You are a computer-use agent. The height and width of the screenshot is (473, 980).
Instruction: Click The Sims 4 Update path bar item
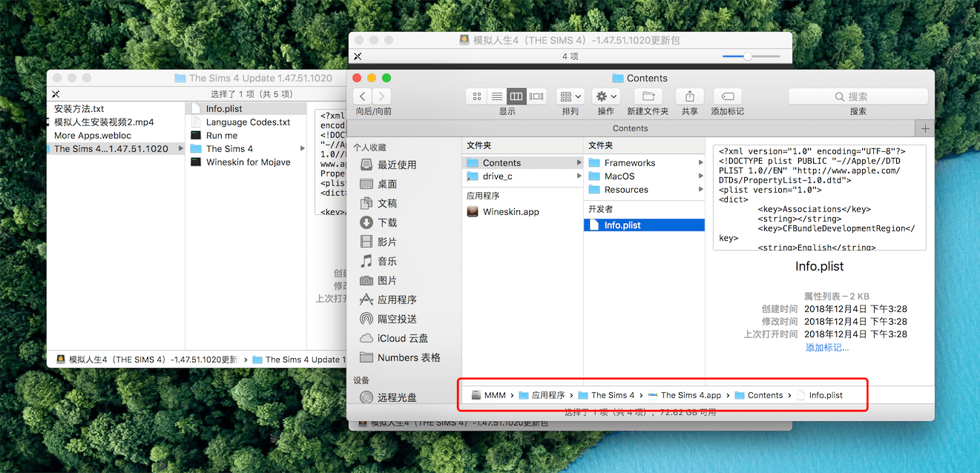pyautogui.click(x=300, y=360)
